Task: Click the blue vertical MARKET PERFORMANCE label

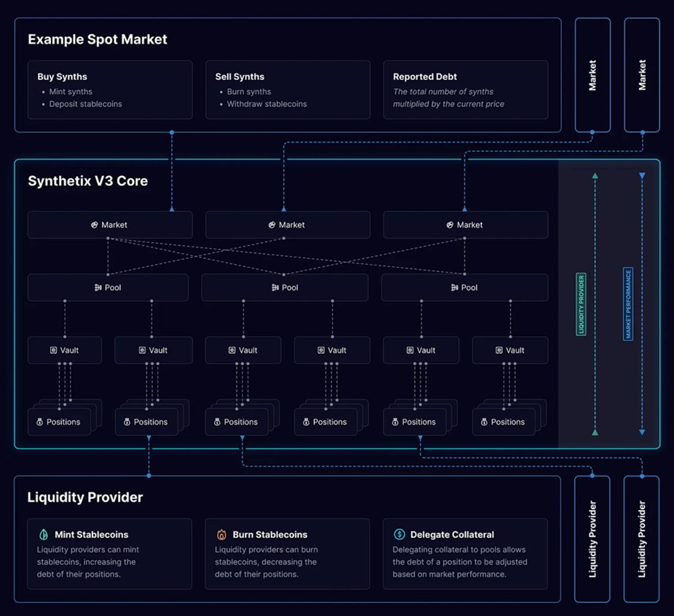Action: click(x=628, y=304)
